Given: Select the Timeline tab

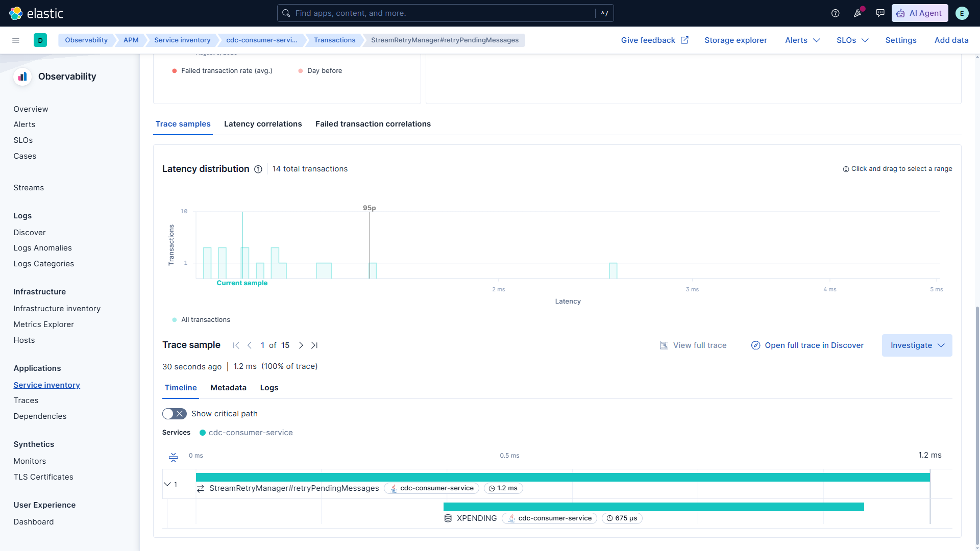Looking at the screenshot, I should coord(181,388).
